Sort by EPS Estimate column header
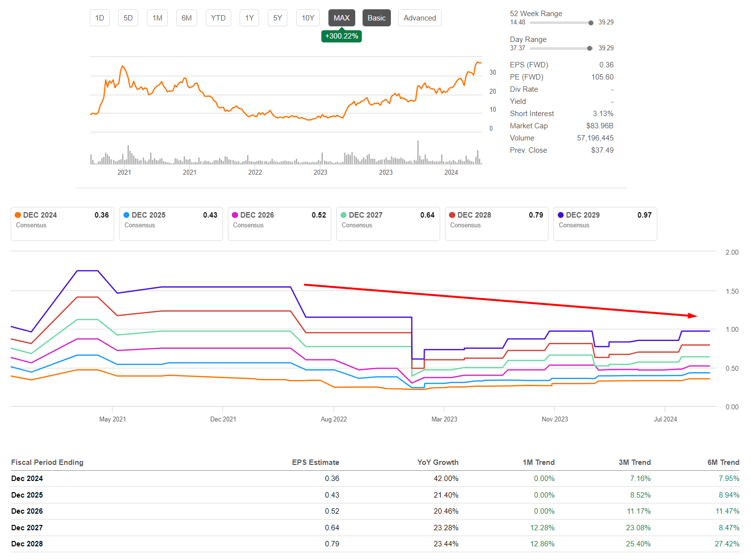 [x=315, y=462]
